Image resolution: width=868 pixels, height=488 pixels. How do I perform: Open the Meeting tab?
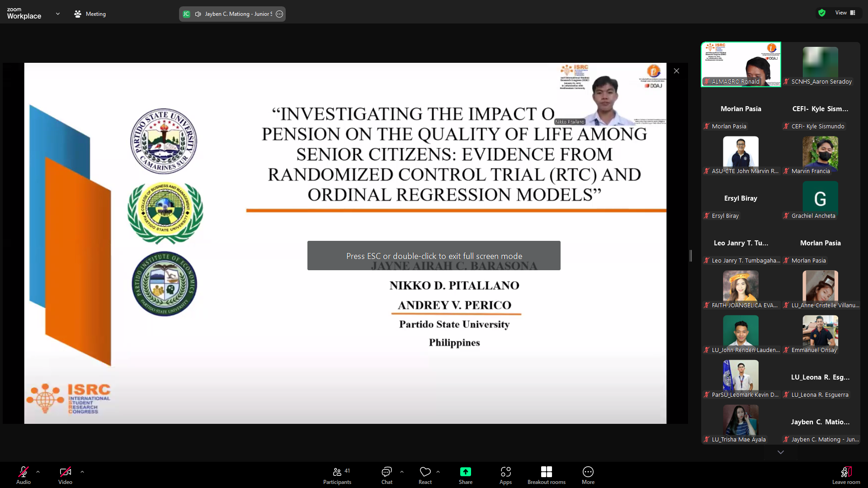90,14
